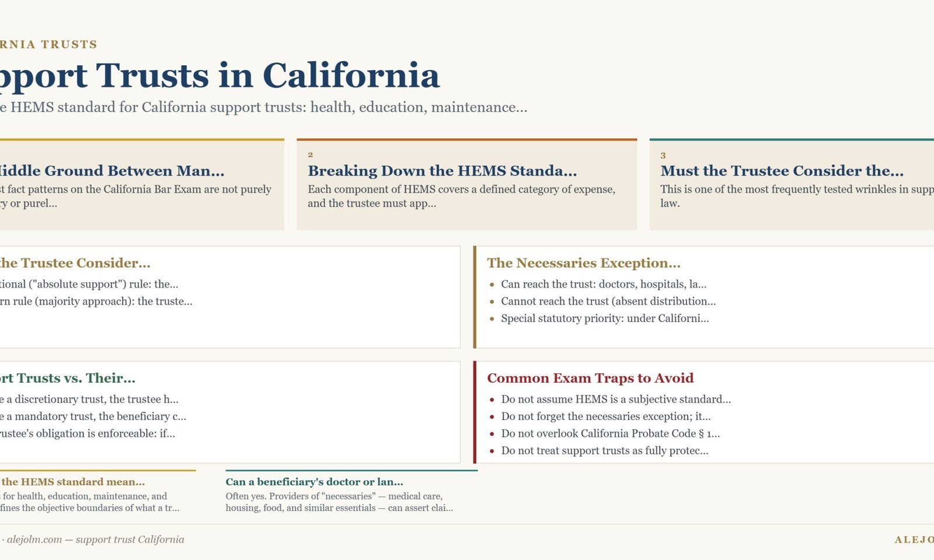The width and height of the screenshot is (934, 560).
Task: Click the number 2 on the second card
Action: (x=311, y=155)
